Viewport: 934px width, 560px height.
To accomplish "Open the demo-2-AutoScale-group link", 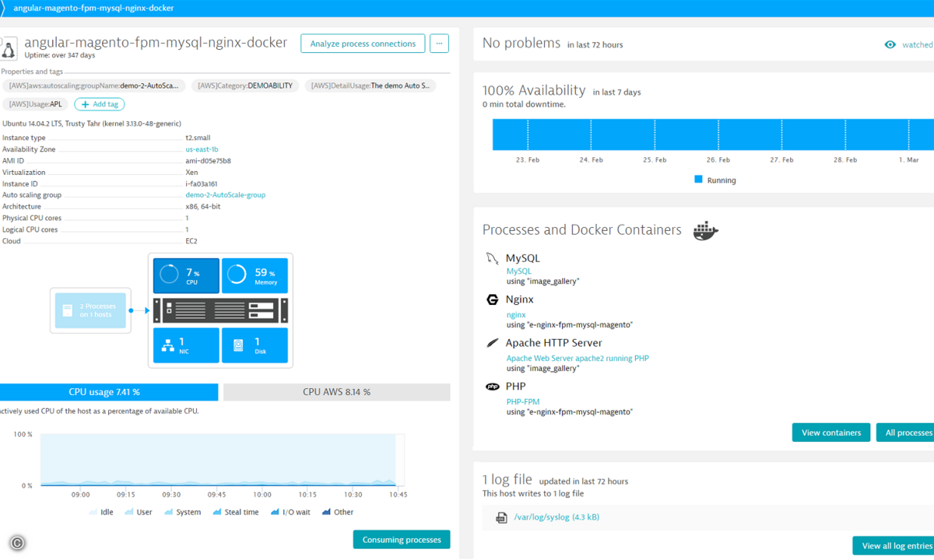I will point(225,195).
